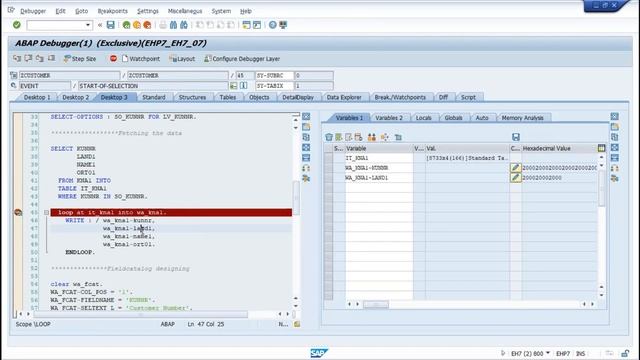Click the source code horizontal scrollbar

[141, 314]
